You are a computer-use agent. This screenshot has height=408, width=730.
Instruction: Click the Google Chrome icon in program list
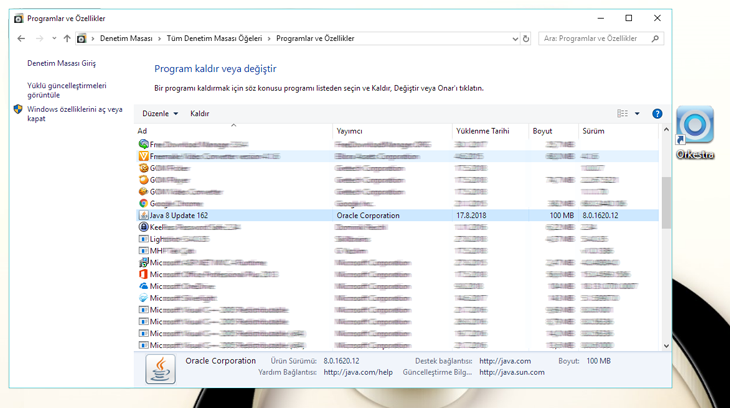click(x=143, y=203)
